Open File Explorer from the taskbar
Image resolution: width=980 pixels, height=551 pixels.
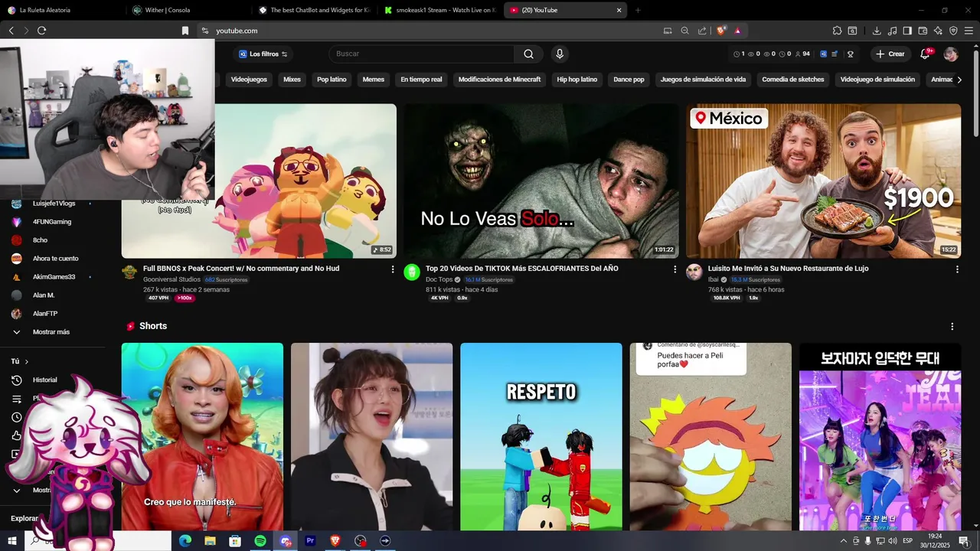[x=210, y=541]
